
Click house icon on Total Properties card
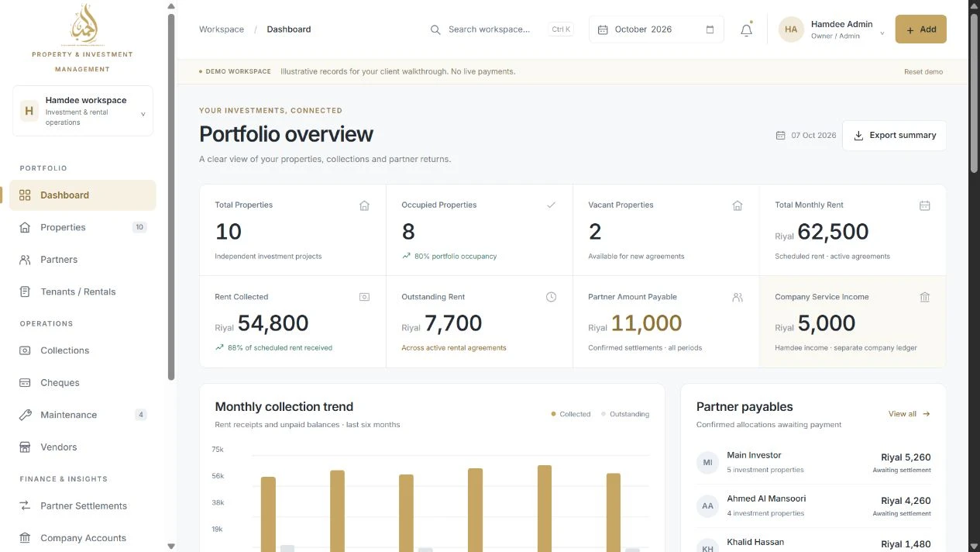[x=364, y=205]
